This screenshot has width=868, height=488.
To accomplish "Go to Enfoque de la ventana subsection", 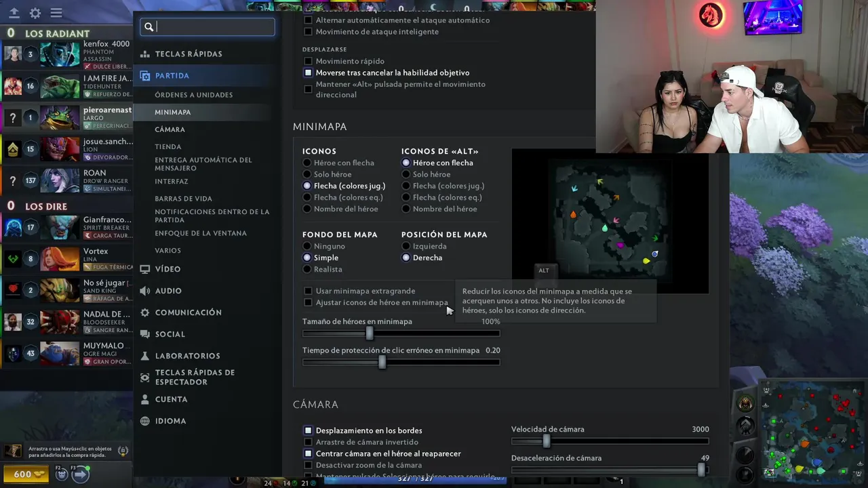I will pos(201,233).
